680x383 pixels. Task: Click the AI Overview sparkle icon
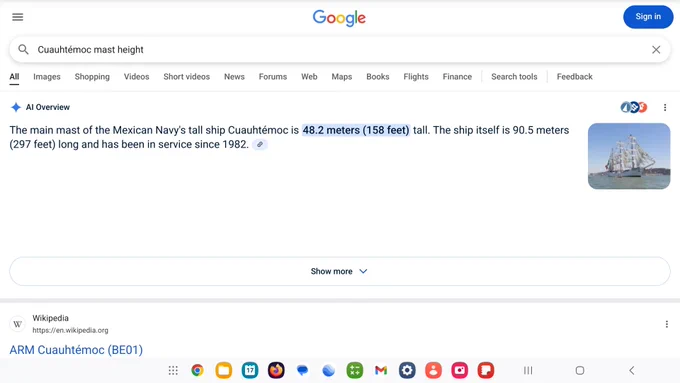(16, 107)
